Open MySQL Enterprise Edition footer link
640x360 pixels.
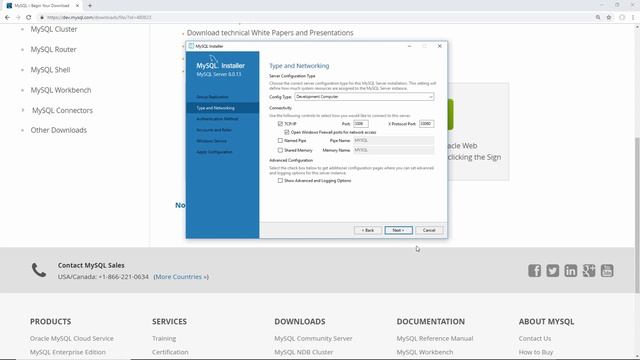pos(68,352)
